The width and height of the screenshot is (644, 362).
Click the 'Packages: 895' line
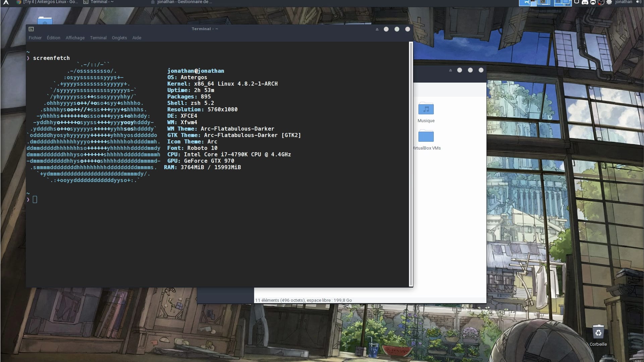189,97
